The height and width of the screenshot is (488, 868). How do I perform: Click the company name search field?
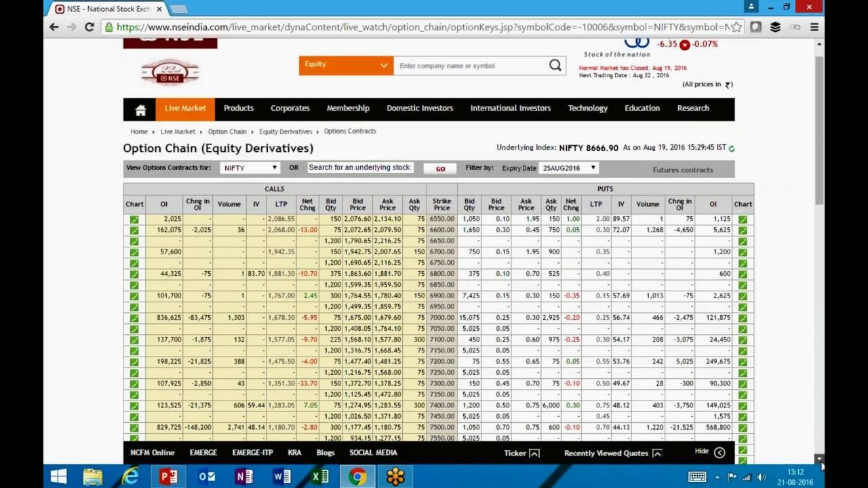pyautogui.click(x=471, y=66)
